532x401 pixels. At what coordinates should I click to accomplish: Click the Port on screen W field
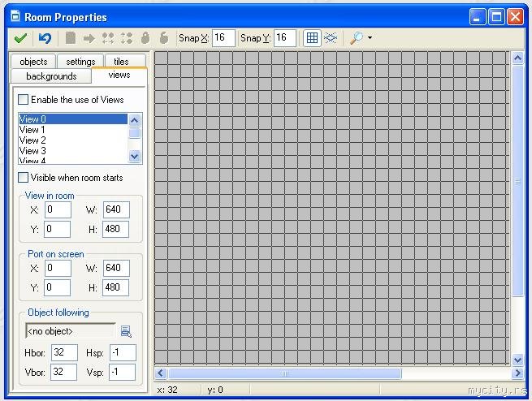(116, 268)
